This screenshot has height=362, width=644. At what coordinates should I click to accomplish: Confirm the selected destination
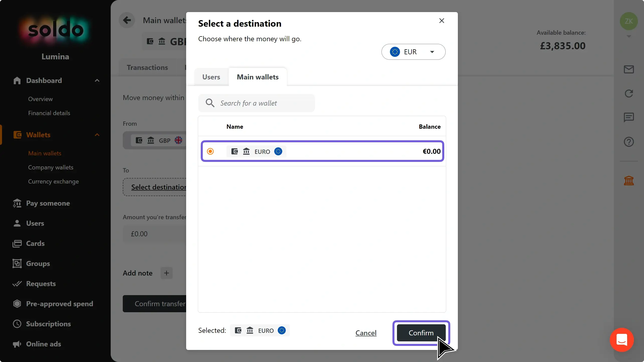click(x=421, y=333)
